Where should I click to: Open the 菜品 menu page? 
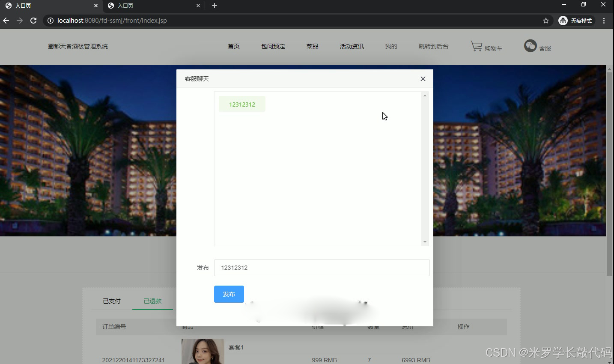pos(312,46)
